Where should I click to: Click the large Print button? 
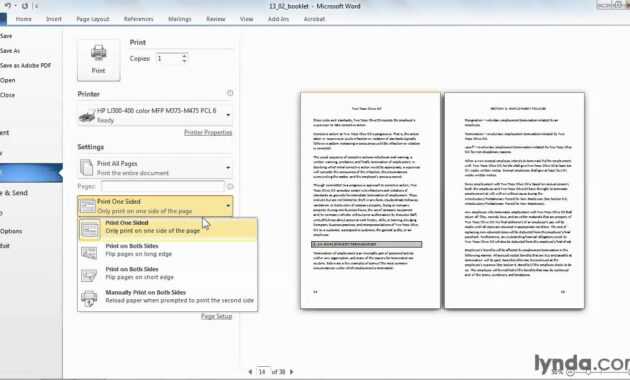point(98,60)
